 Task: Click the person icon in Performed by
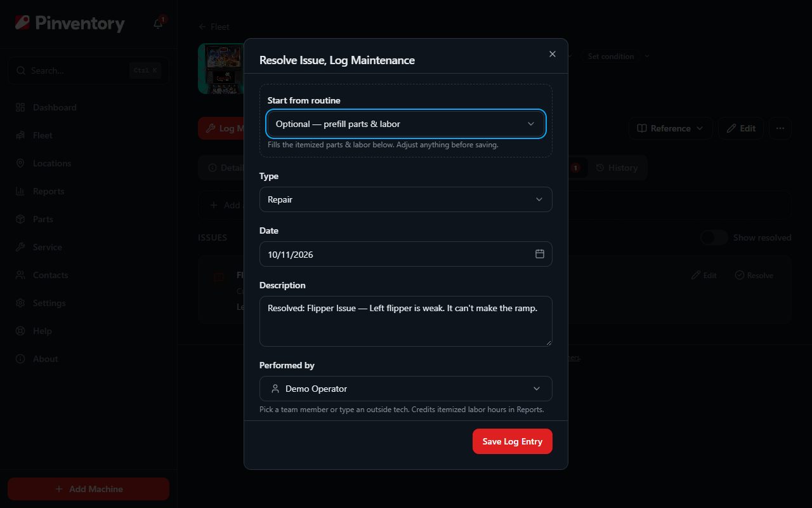point(275,389)
